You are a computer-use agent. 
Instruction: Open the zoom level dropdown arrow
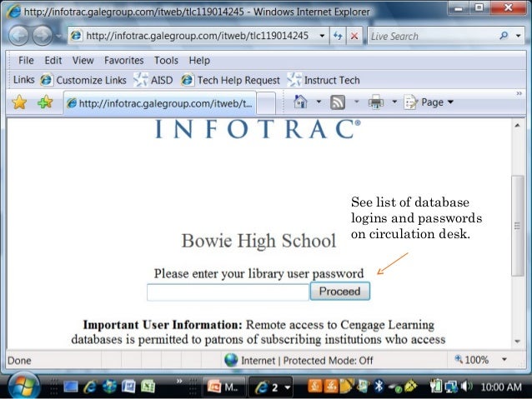[504, 359]
